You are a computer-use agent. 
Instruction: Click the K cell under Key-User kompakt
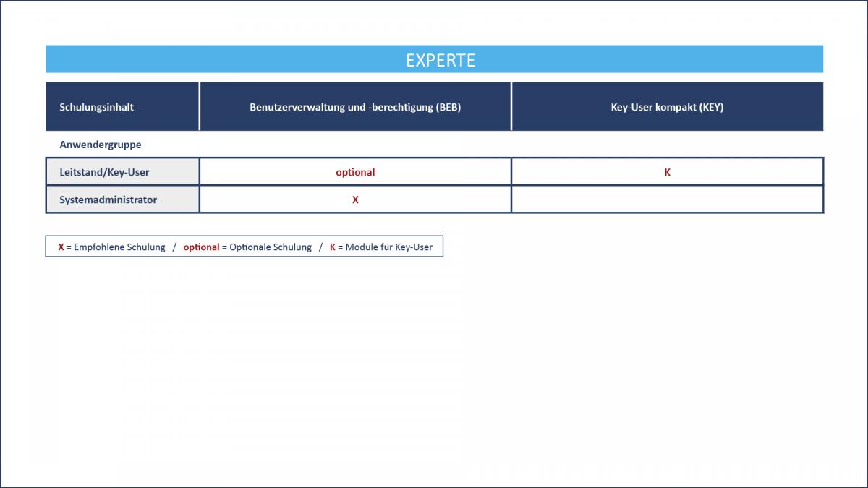point(667,172)
